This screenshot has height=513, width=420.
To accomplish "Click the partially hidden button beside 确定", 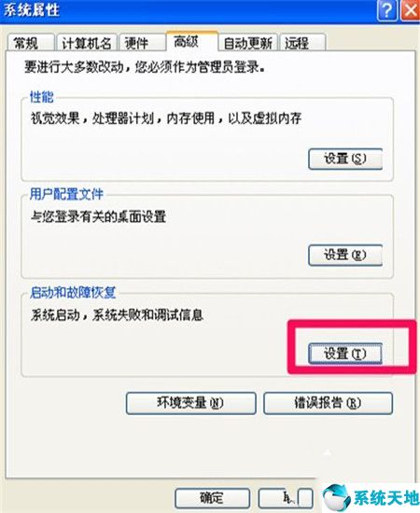I will 286,498.
